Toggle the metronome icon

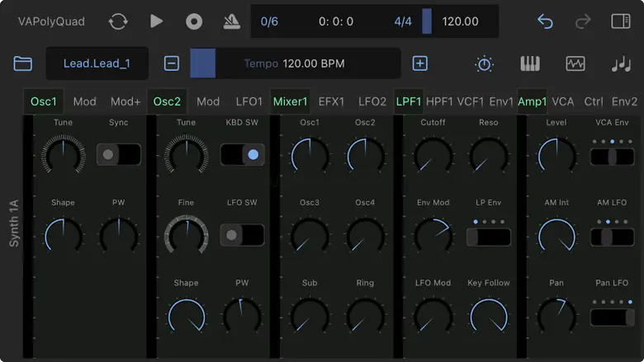[x=232, y=21]
